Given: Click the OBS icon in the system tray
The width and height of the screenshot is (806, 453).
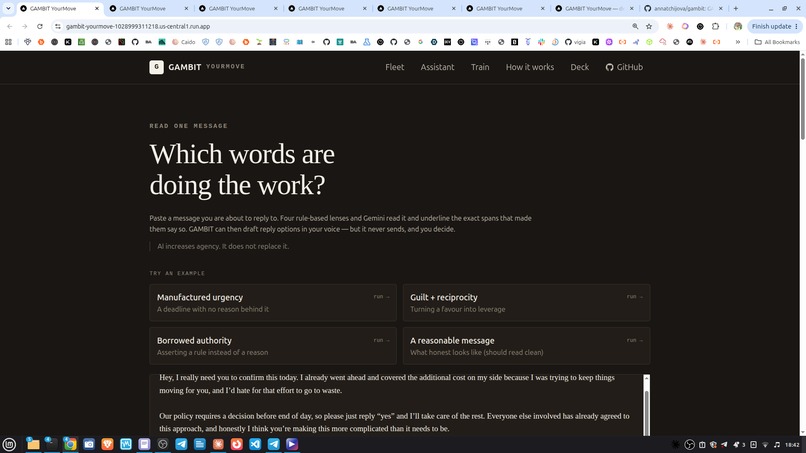Looking at the screenshot, I should click(689, 445).
